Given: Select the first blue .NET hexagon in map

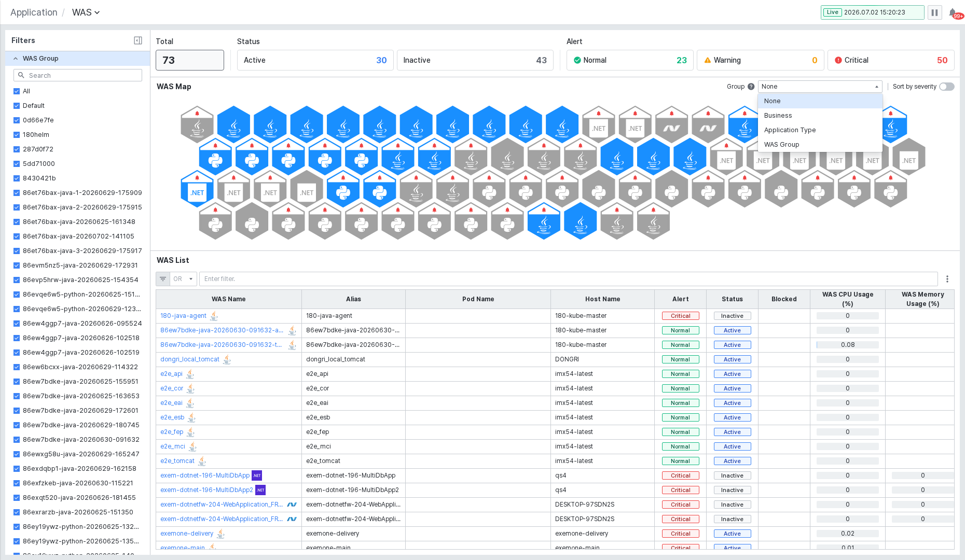Looking at the screenshot, I should click(197, 189).
